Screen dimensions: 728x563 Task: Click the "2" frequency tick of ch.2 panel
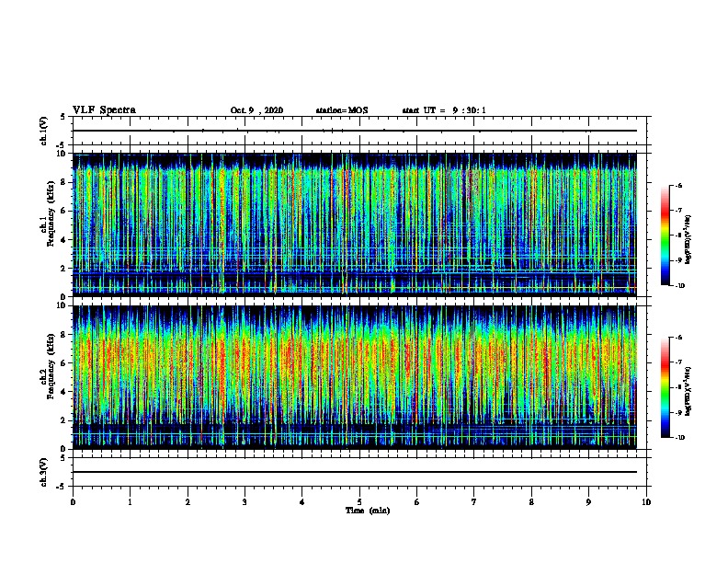click(63, 420)
